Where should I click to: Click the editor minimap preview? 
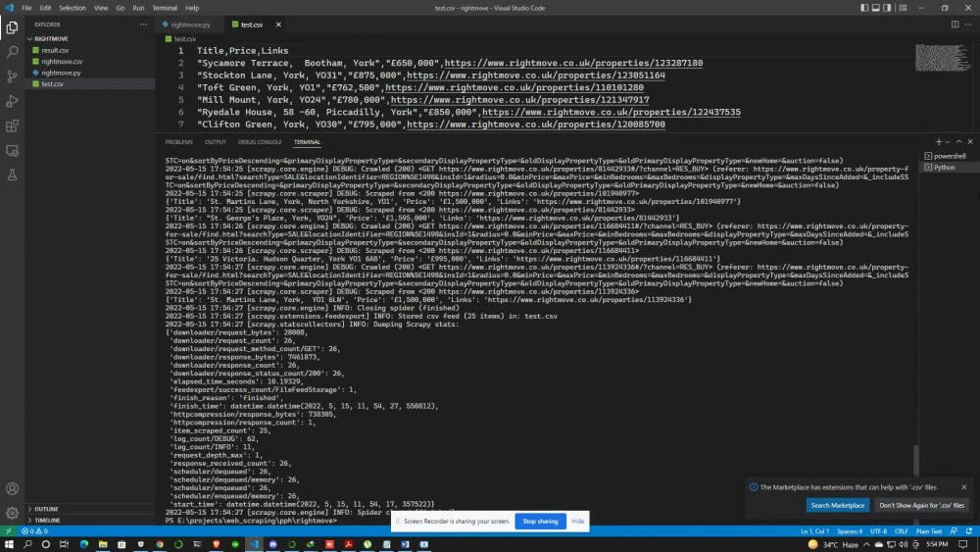[942, 58]
